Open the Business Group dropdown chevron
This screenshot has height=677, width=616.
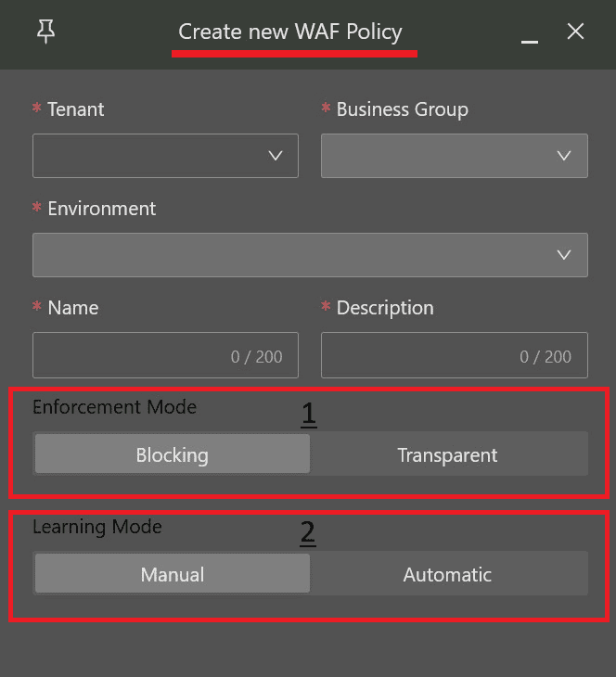(x=564, y=156)
